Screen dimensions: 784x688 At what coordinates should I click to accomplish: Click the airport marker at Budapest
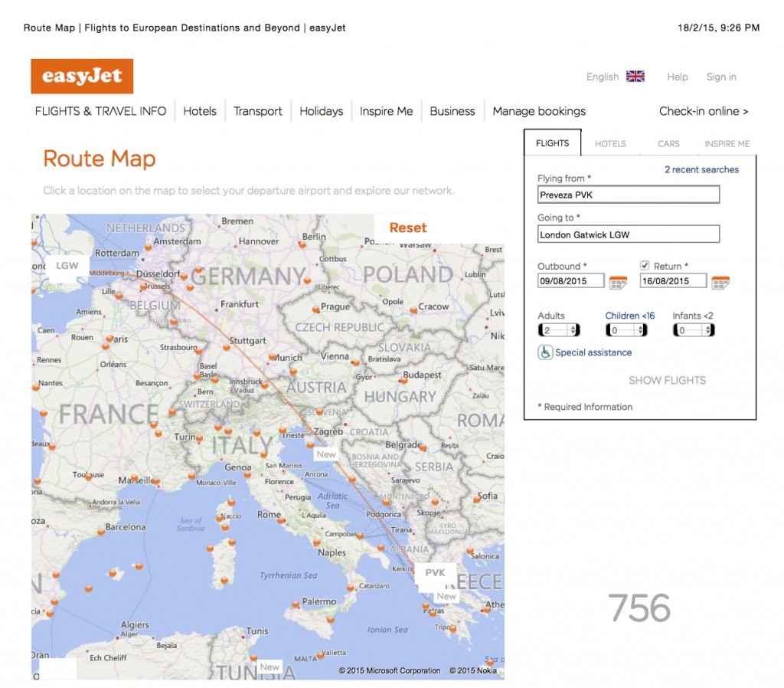point(403,380)
